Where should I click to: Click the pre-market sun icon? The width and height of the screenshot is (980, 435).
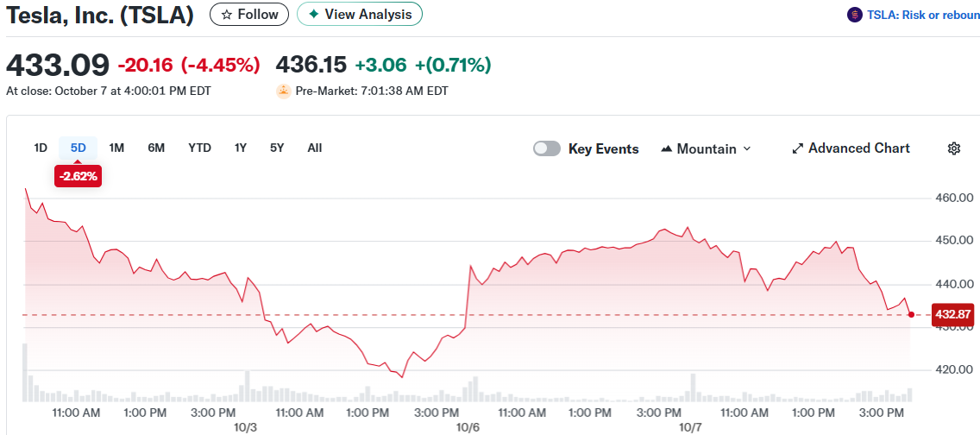point(283,91)
